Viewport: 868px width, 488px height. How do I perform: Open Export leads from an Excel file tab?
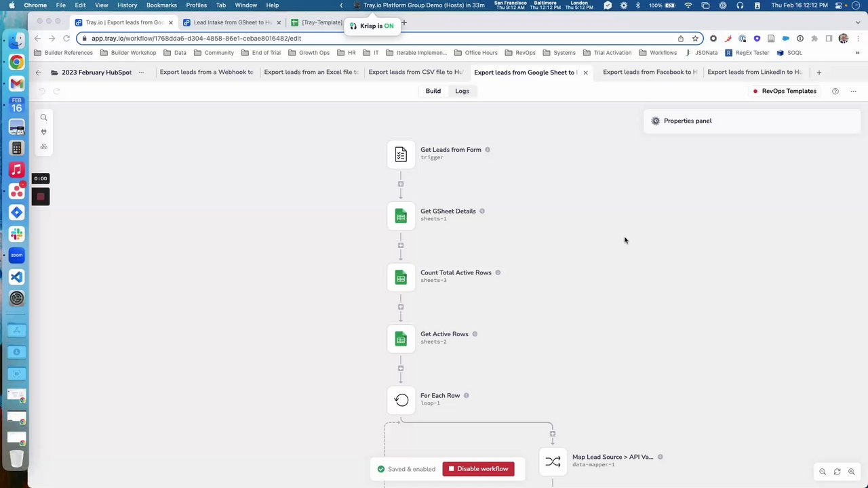pos(311,72)
